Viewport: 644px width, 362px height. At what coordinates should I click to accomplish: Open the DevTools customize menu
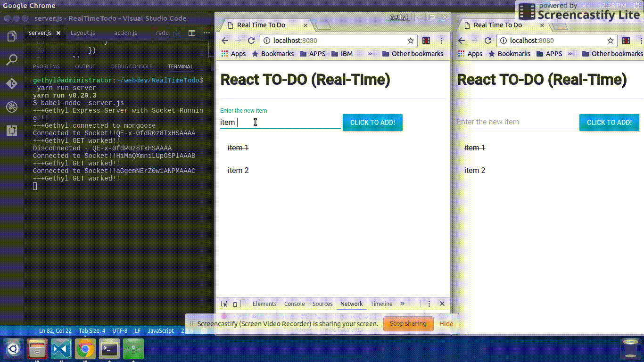point(429,304)
